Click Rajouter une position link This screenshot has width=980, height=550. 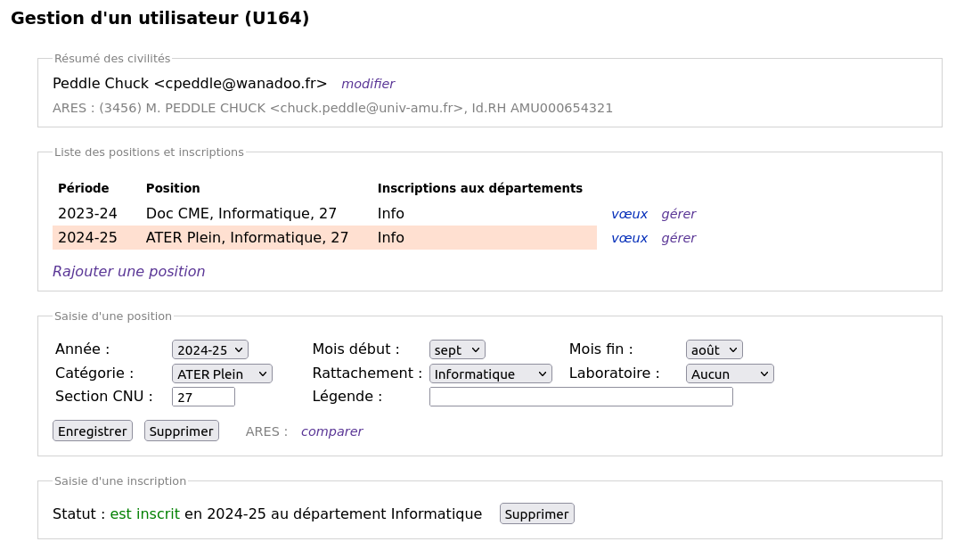129,271
